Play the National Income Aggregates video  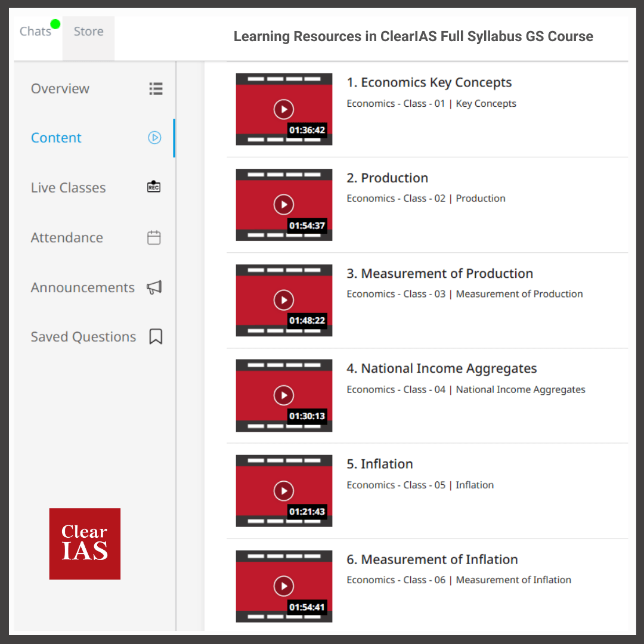point(284,395)
